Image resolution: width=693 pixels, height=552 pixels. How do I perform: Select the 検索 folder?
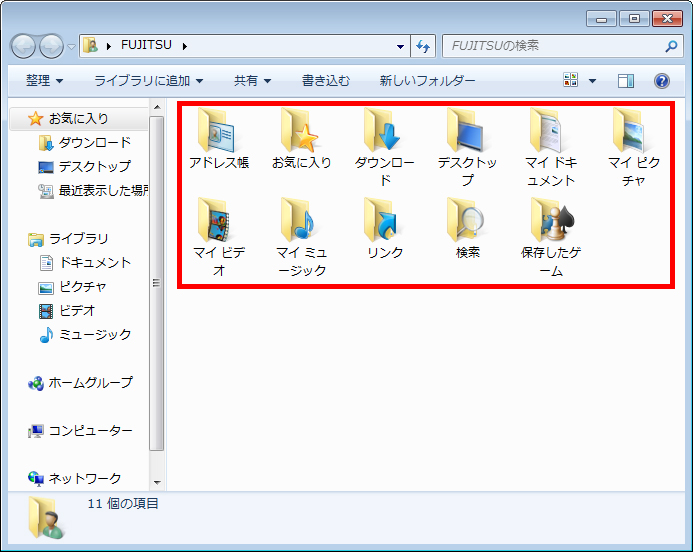tap(468, 228)
